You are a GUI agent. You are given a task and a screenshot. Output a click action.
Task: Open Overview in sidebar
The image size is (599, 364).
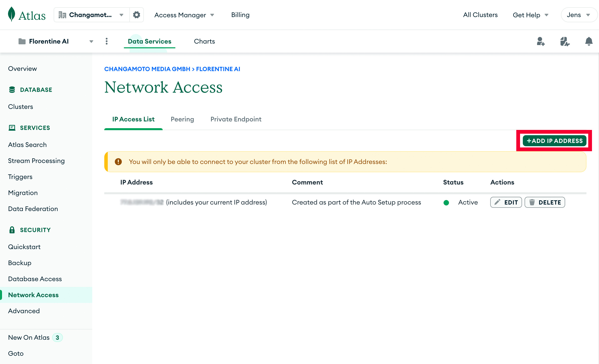(22, 69)
